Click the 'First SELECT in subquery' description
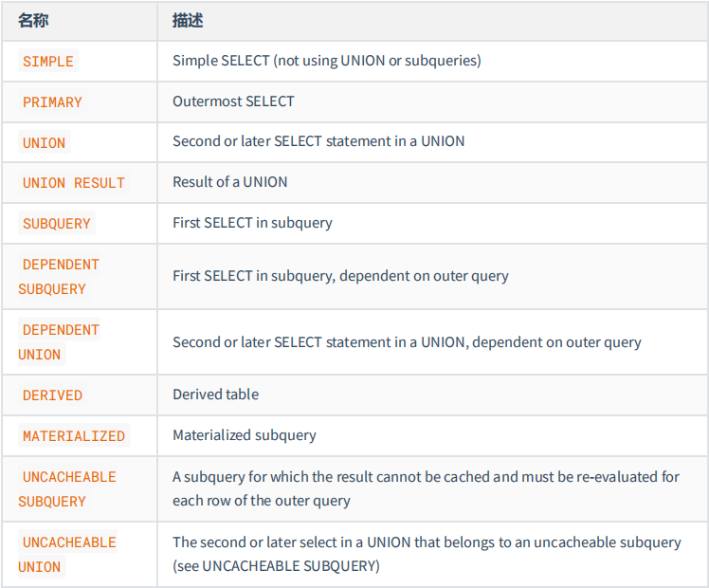 coord(252,223)
